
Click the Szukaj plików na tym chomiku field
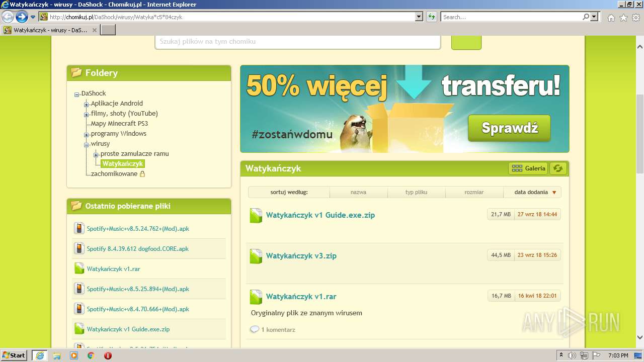[298, 42]
